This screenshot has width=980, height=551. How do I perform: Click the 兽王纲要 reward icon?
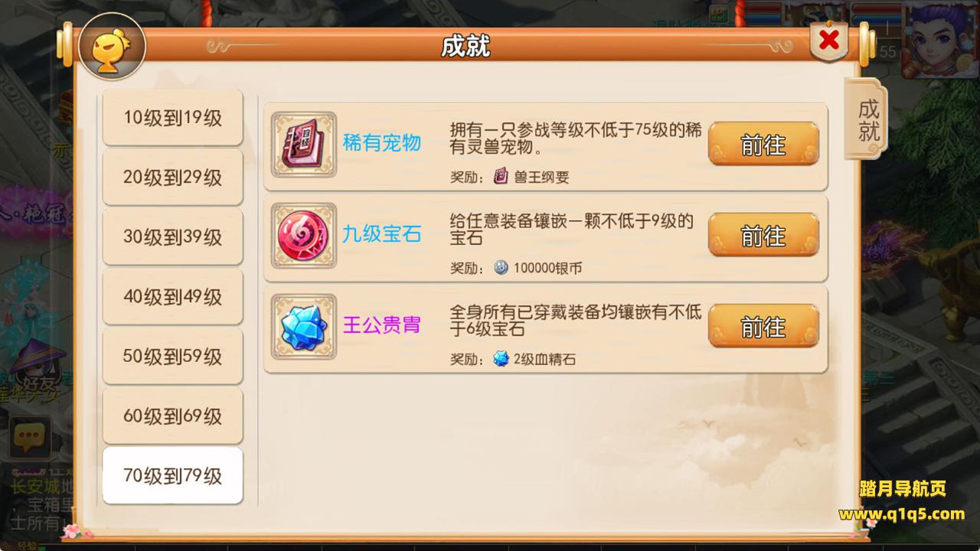point(501,177)
